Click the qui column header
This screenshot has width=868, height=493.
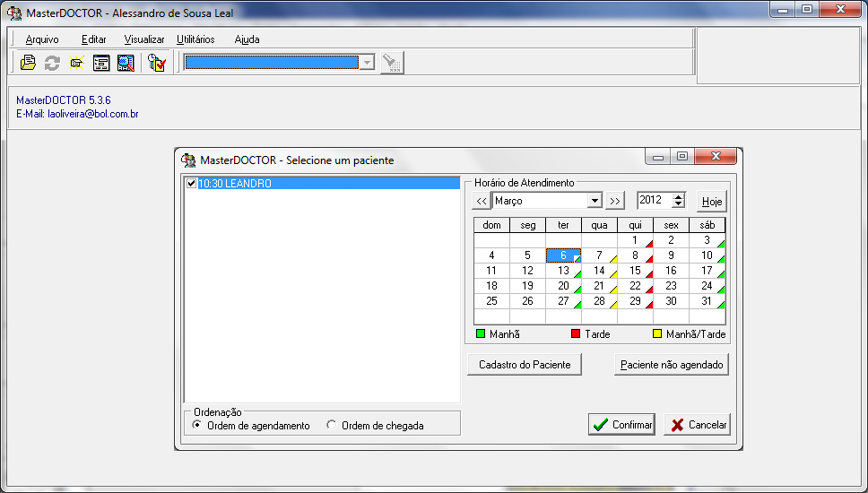point(635,225)
